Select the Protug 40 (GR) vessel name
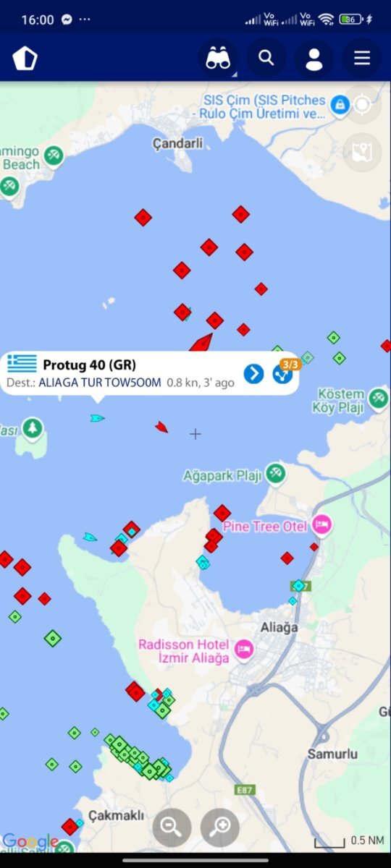 click(x=89, y=365)
